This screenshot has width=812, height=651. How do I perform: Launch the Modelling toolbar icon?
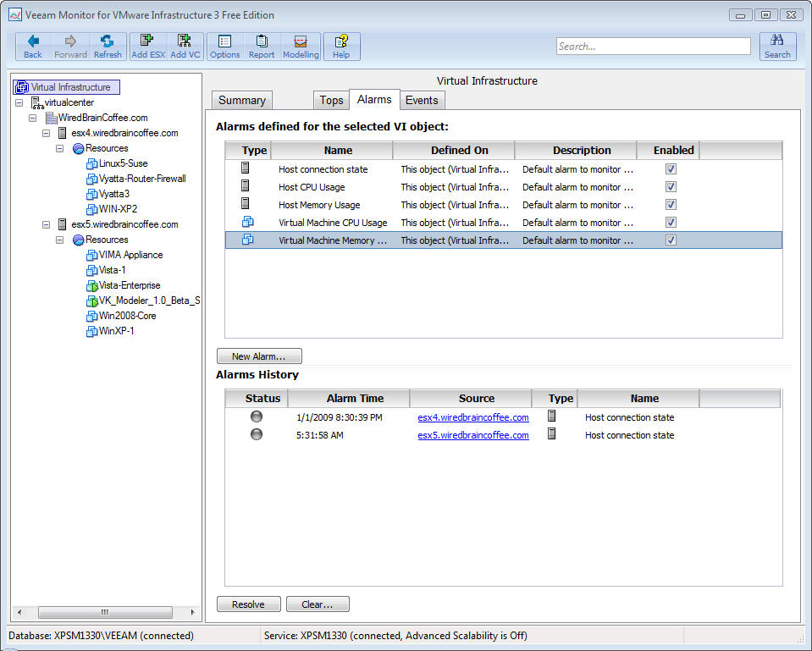click(x=301, y=47)
